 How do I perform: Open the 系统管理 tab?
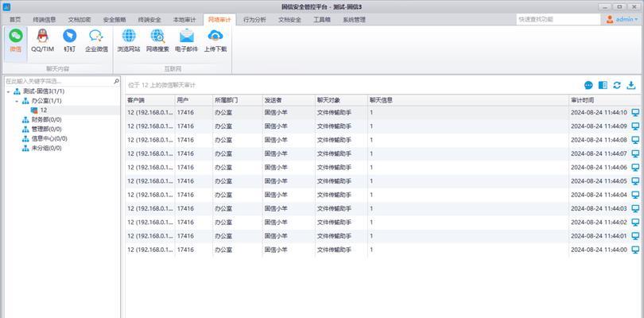pyautogui.click(x=354, y=19)
